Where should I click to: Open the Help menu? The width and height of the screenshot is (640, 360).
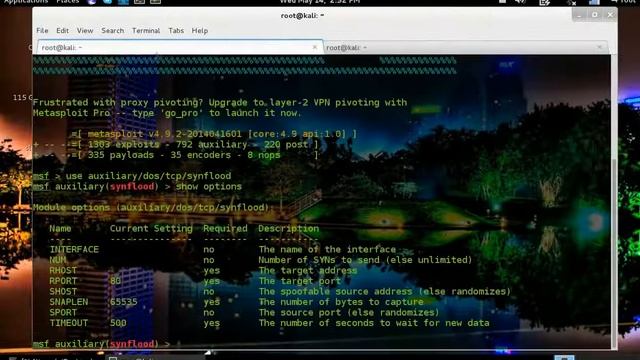pos(200,31)
